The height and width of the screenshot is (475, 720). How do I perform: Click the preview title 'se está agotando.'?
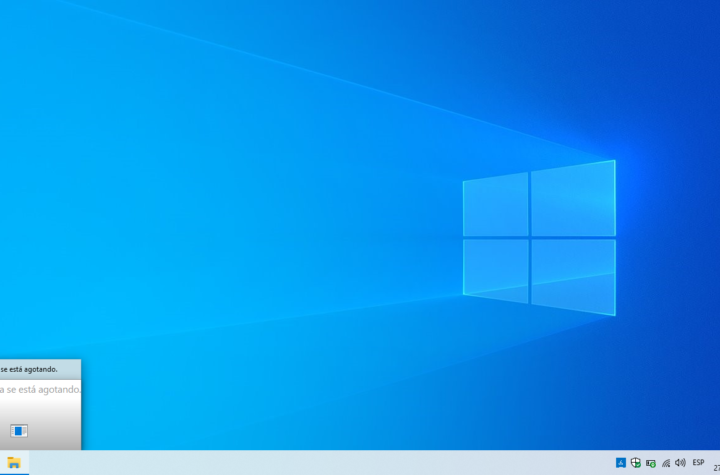point(29,369)
